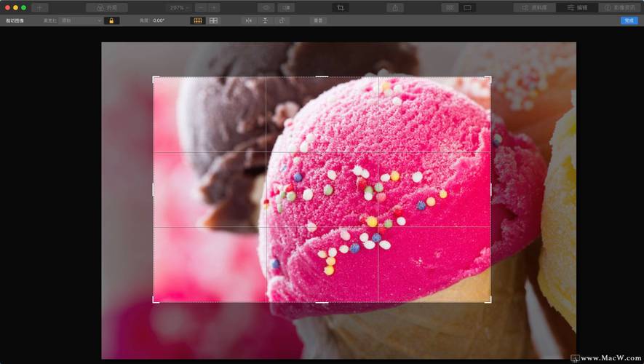
Task: Click the Share icon in the toolbar
Action: [395, 7]
